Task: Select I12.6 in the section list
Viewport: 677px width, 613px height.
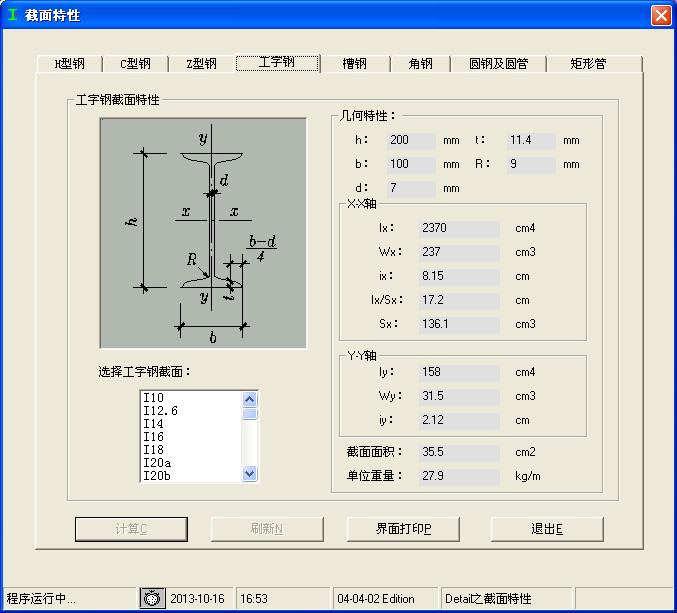Action: tap(191, 411)
